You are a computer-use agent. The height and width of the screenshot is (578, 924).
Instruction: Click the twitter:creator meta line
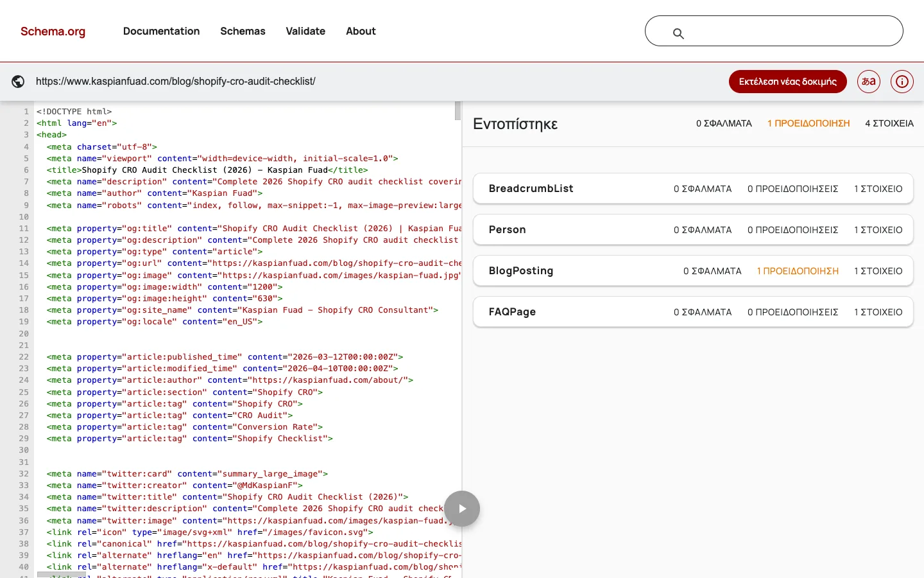pyautogui.click(x=175, y=486)
